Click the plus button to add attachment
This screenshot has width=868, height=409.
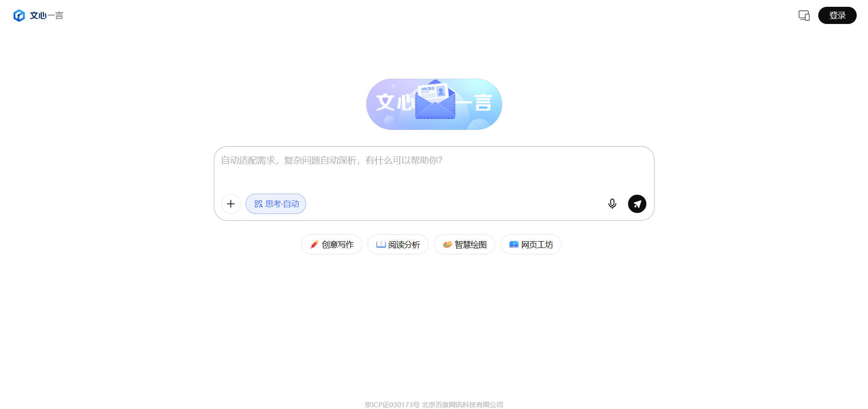click(x=231, y=204)
